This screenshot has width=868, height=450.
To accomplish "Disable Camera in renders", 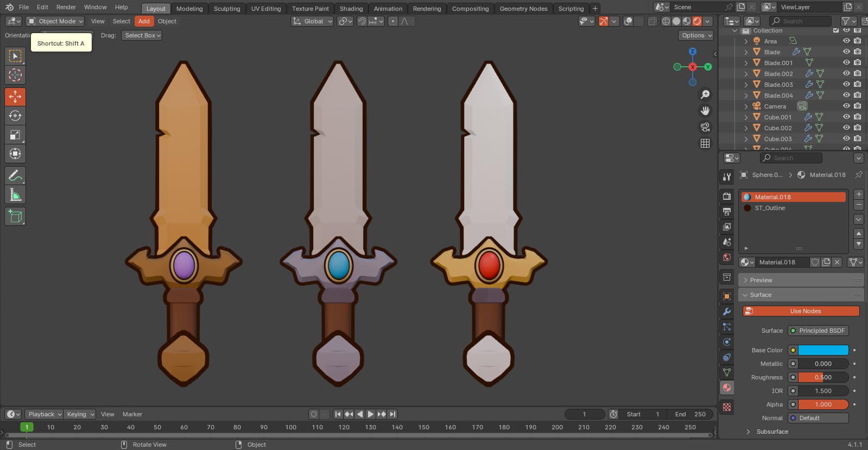I will pyautogui.click(x=857, y=106).
